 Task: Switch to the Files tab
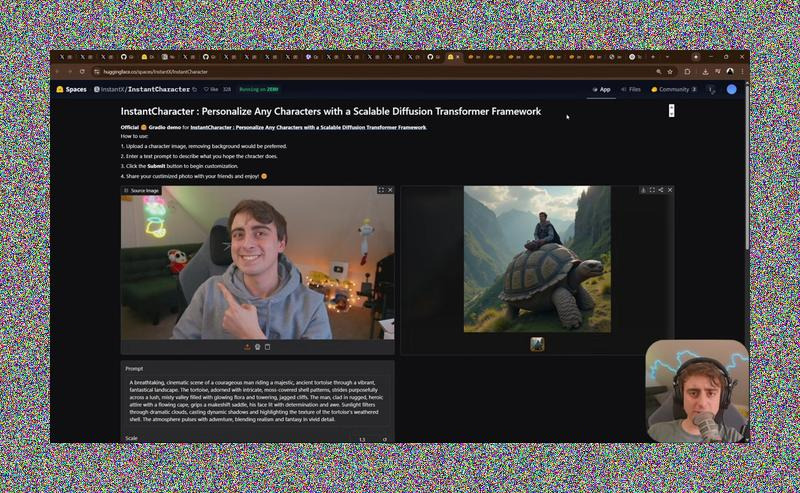pos(631,89)
